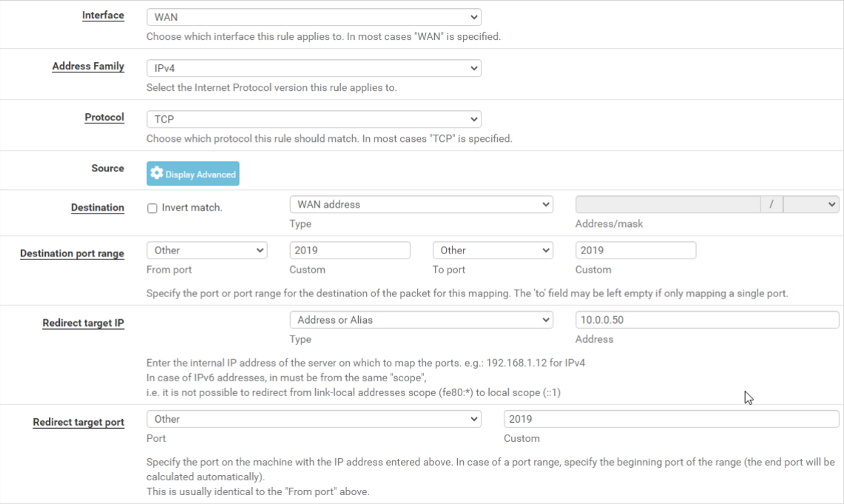This screenshot has height=504, width=844.
Task: Click the From port Custom field
Action: [349, 251]
